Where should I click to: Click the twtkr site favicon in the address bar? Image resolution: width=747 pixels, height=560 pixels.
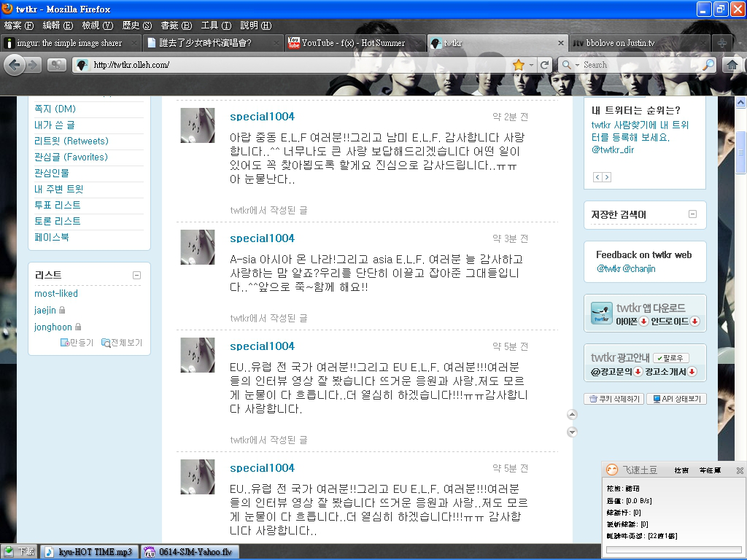tap(82, 65)
